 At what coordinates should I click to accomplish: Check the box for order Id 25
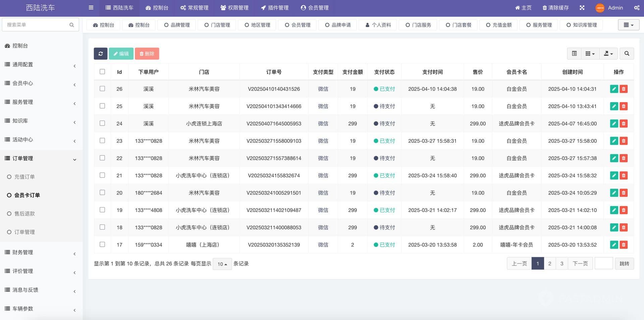102,106
